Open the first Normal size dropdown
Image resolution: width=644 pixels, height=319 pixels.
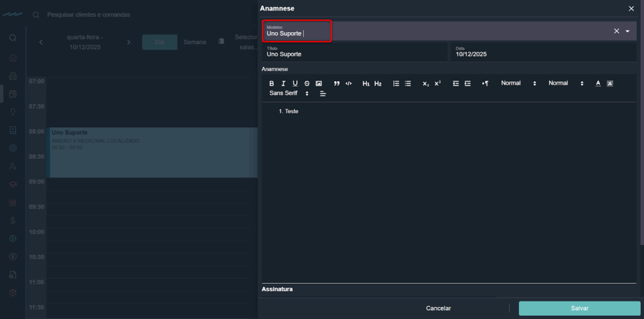coord(518,84)
